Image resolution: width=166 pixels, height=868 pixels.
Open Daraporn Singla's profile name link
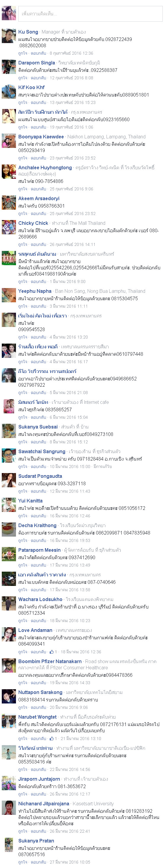37,63
